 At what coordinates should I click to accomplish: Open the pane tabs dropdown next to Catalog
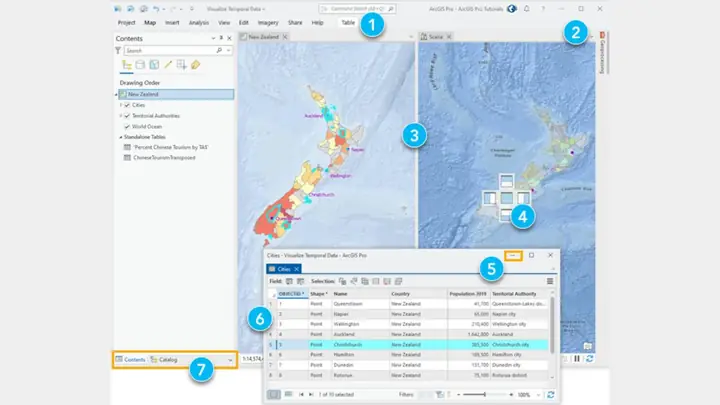click(230, 360)
